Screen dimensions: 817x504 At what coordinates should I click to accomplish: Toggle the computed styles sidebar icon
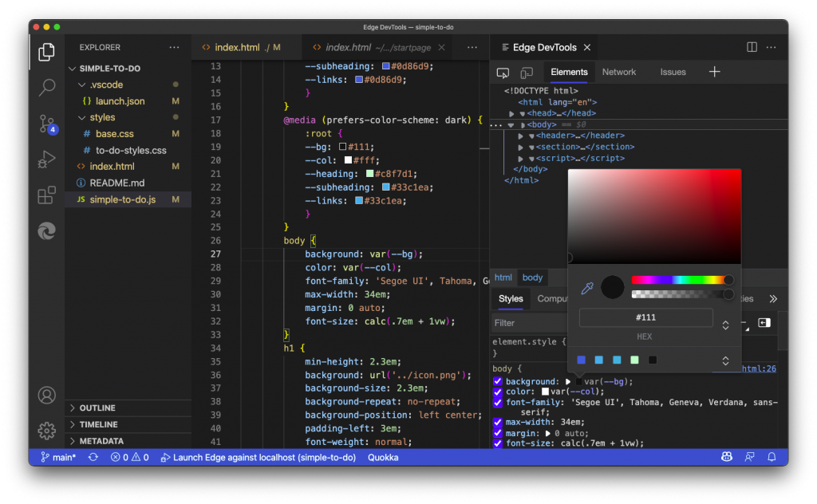(x=764, y=323)
